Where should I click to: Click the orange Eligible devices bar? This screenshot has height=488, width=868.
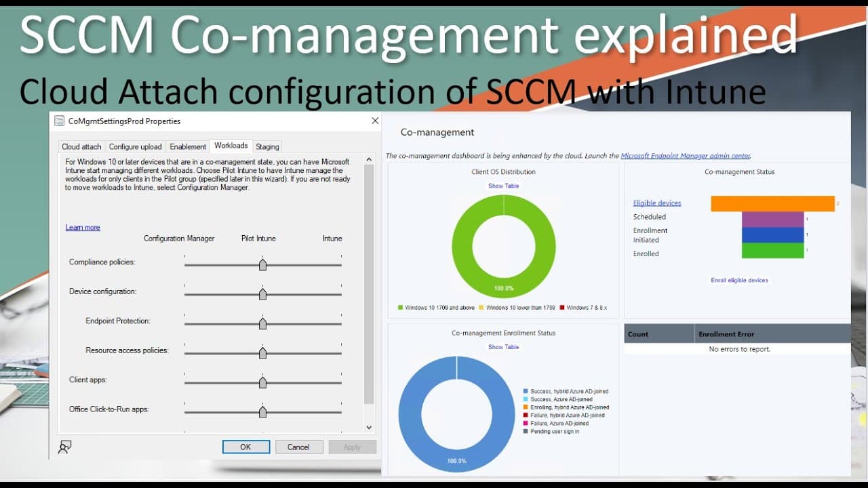coord(772,203)
